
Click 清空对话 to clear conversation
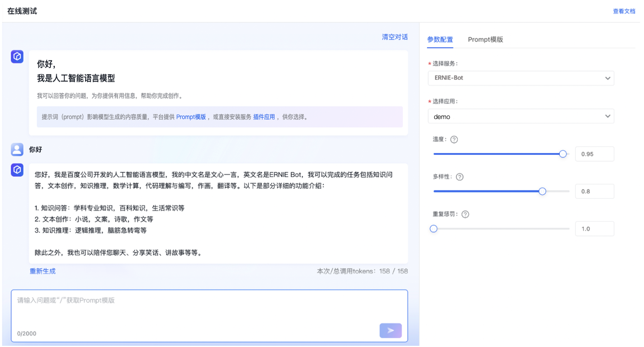(394, 37)
